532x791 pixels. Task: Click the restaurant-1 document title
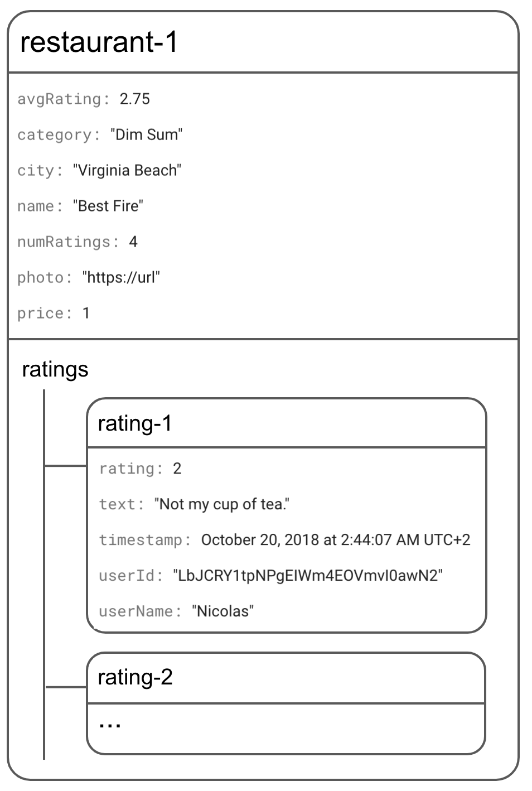pyautogui.click(x=99, y=42)
